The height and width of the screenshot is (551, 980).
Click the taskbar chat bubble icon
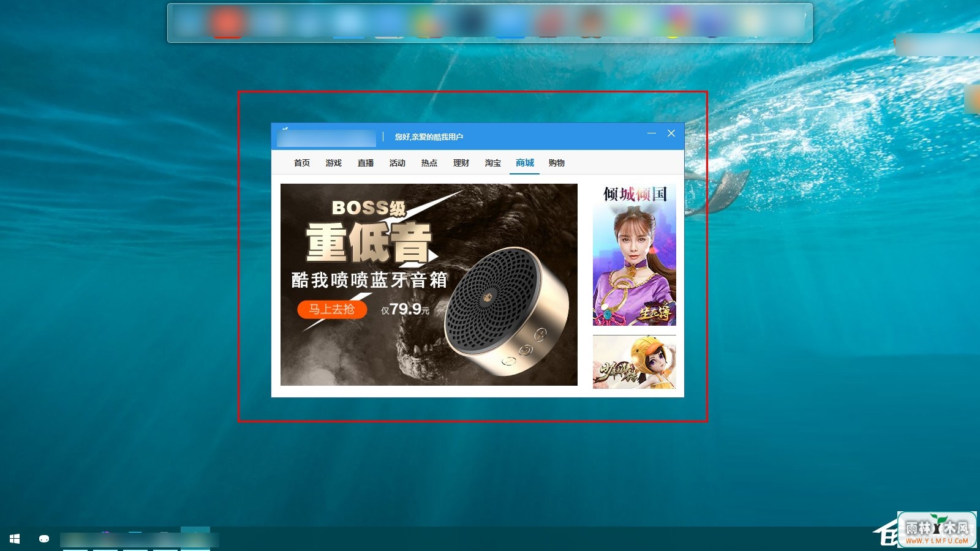pos(44,539)
